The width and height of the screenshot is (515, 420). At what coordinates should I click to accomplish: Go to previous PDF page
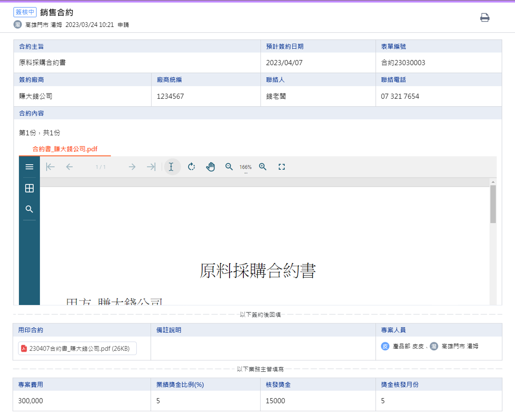tap(69, 167)
